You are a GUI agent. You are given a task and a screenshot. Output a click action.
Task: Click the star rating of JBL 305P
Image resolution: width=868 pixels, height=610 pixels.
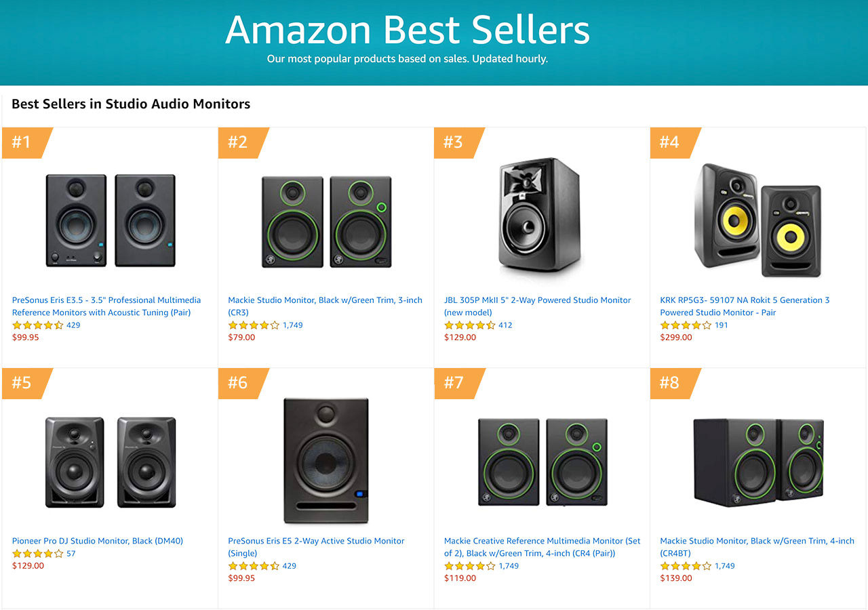tap(469, 325)
